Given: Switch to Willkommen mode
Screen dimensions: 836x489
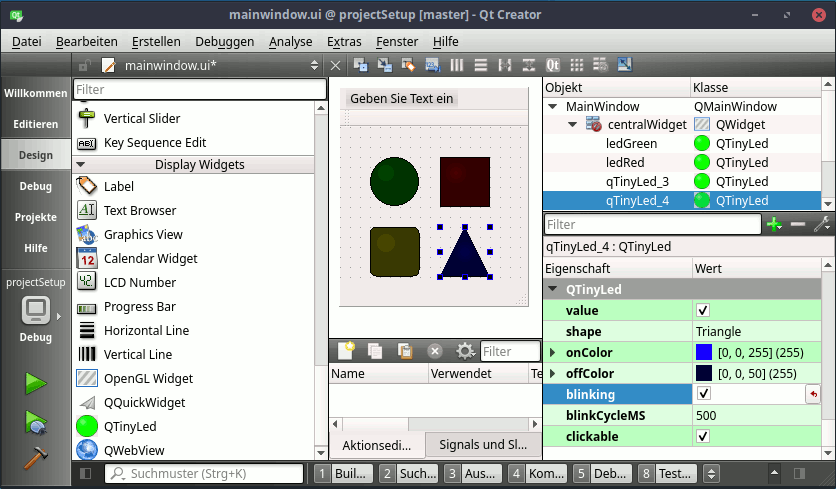Looking at the screenshot, I should pos(36,93).
